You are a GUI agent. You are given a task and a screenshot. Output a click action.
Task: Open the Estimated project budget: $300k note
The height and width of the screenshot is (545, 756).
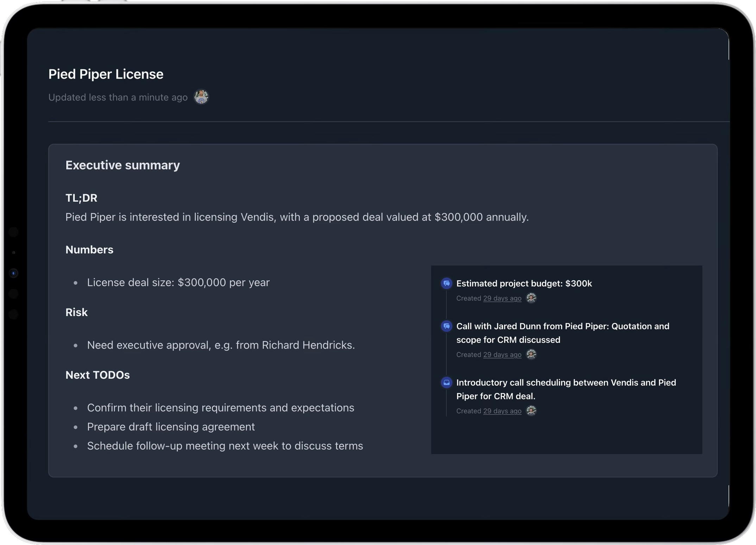click(524, 283)
